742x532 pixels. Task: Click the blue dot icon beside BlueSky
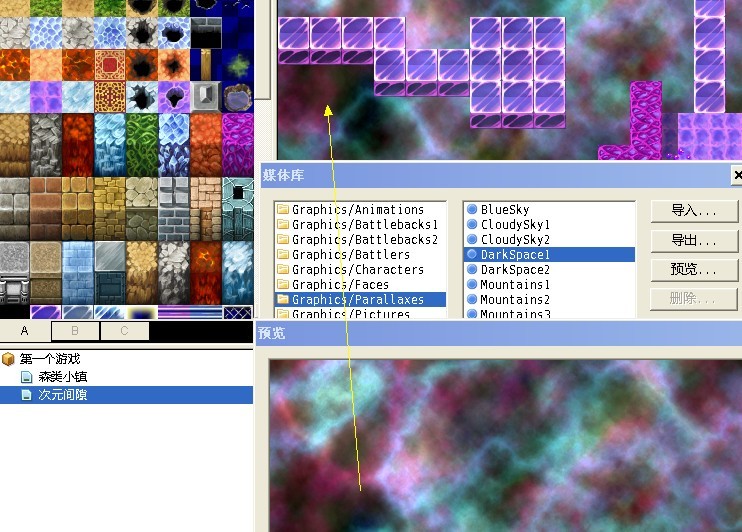tap(472, 209)
